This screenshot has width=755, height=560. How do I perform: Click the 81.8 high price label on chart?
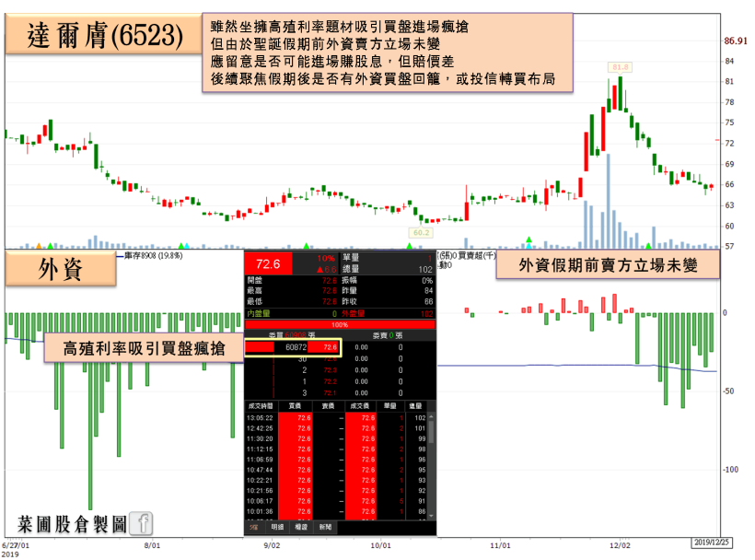point(620,67)
